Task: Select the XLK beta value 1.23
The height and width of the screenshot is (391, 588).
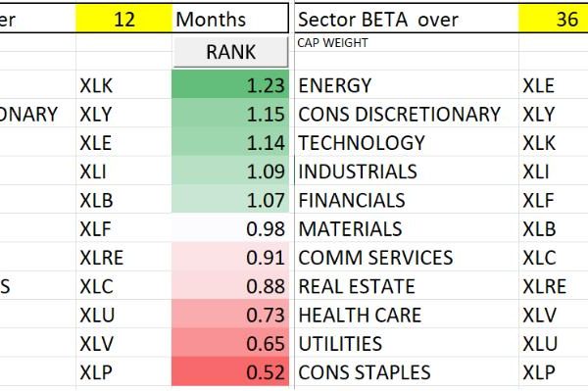Action: (x=230, y=84)
